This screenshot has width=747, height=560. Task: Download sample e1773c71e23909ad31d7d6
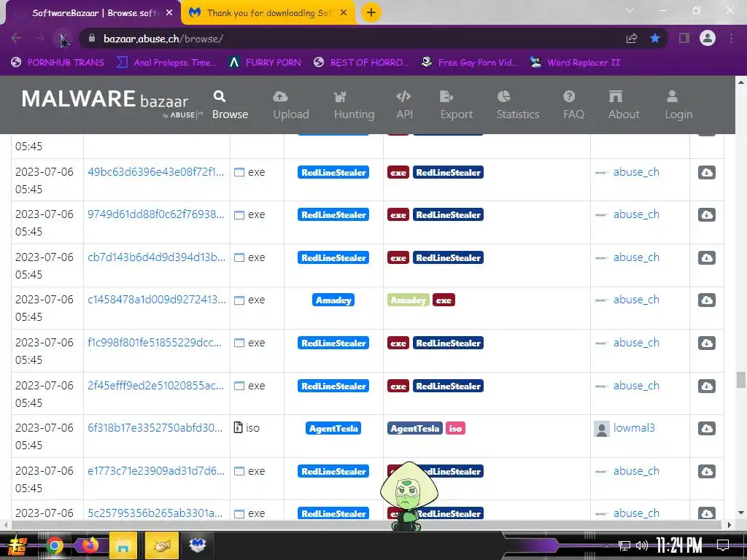coord(706,471)
